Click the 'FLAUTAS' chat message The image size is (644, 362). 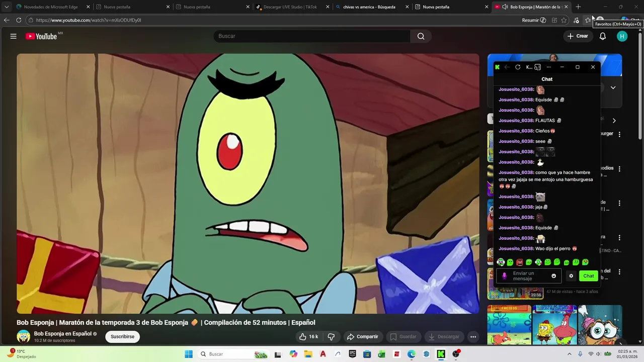545,121
